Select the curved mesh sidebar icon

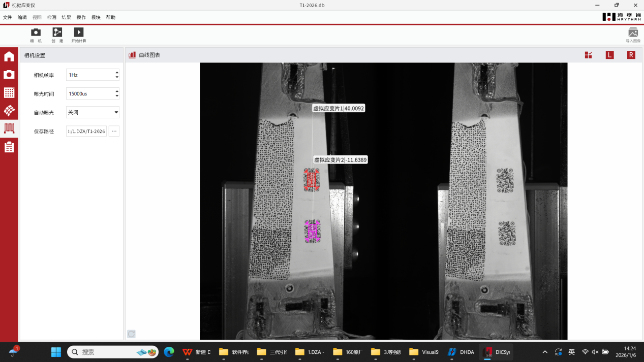(9, 110)
